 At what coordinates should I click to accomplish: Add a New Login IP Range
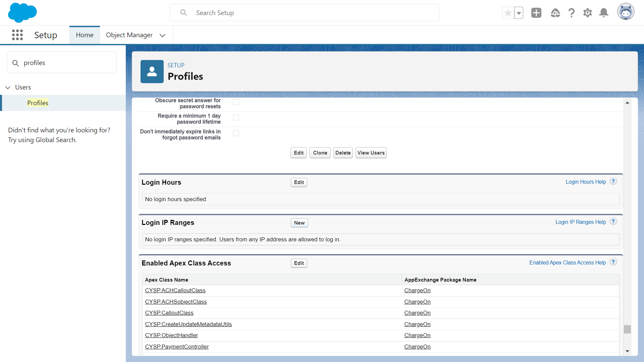click(299, 223)
